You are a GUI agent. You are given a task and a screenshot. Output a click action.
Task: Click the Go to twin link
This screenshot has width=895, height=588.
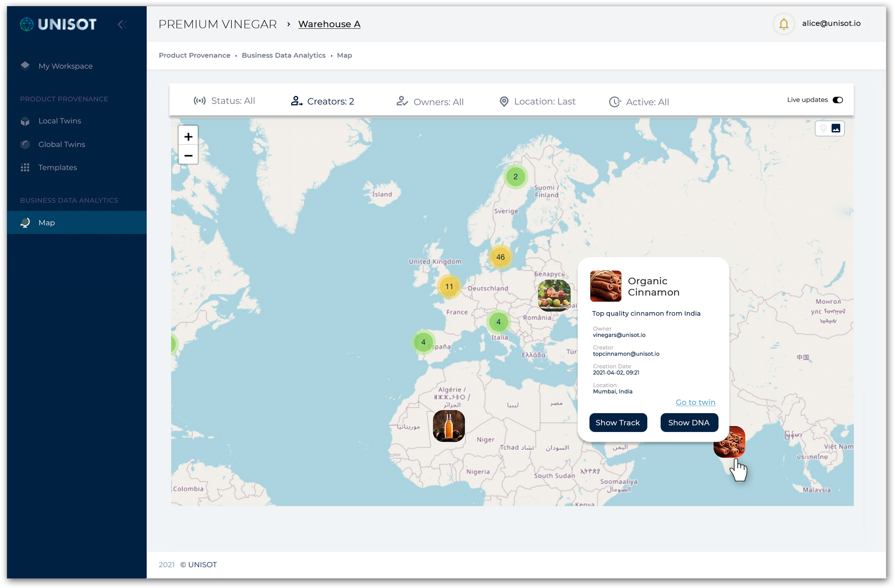coord(695,402)
